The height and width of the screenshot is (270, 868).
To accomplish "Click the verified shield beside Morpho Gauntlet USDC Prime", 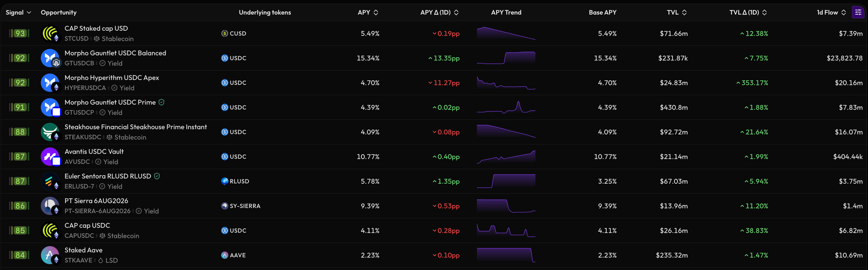I will pyautogui.click(x=161, y=102).
